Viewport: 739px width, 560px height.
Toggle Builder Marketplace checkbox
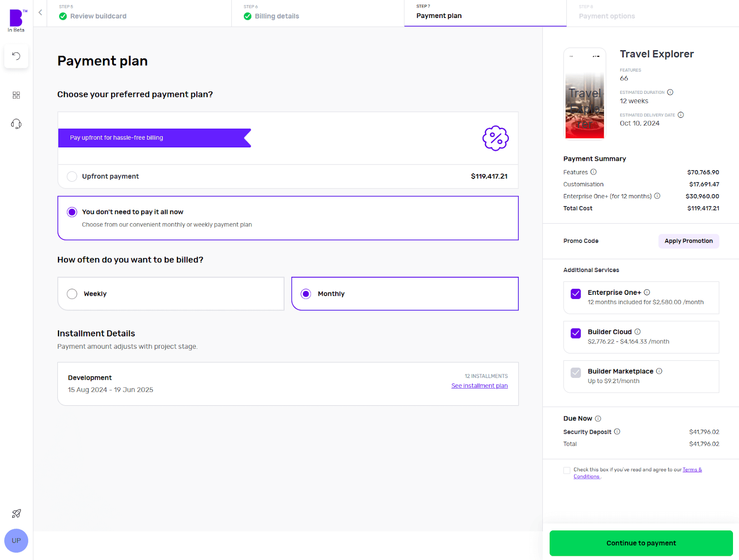tap(576, 372)
